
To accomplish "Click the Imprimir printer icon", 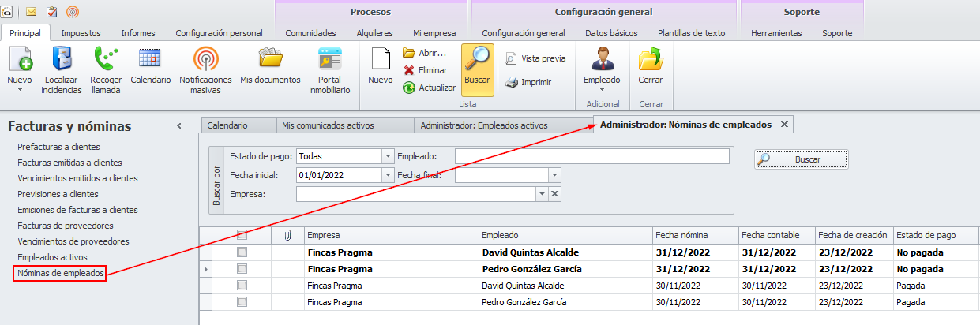I will 512,82.
